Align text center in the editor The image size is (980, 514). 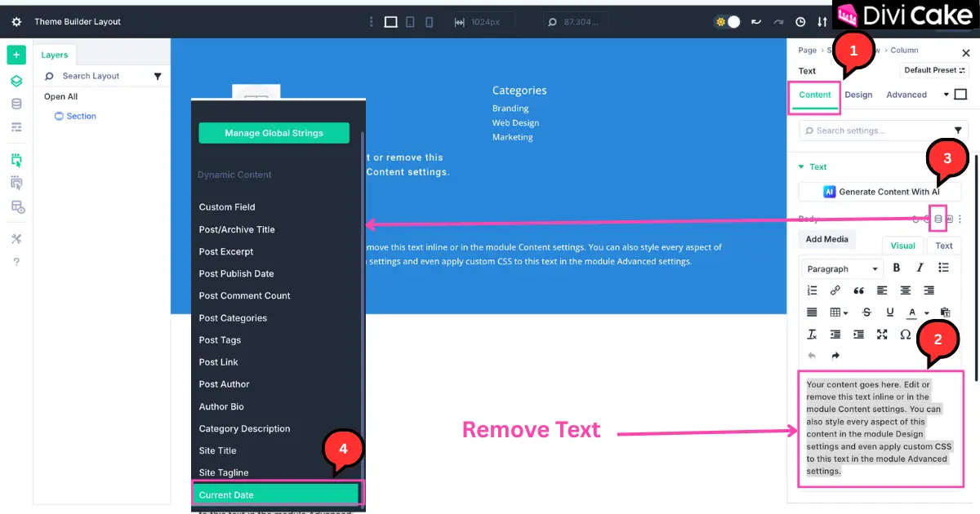(906, 290)
